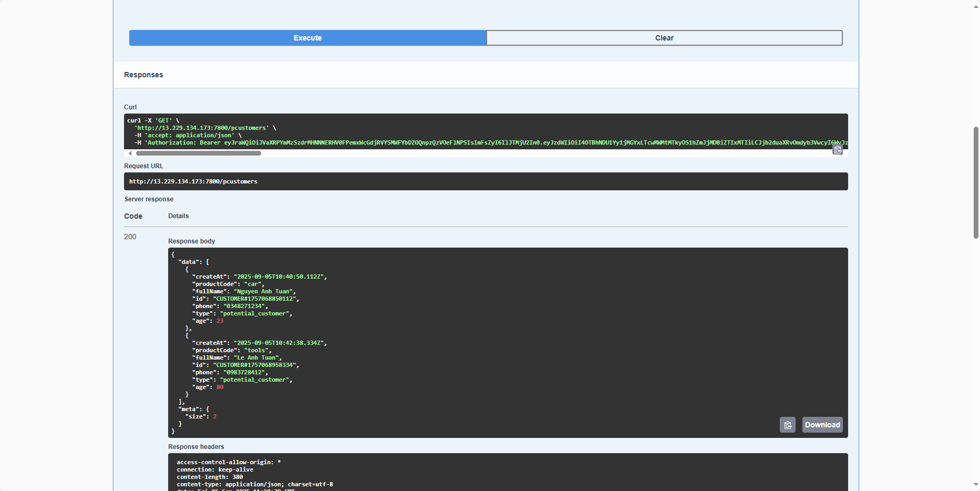This screenshot has width=980, height=491.
Task: Click the fullName value Le Anh Tuan
Action: point(257,357)
